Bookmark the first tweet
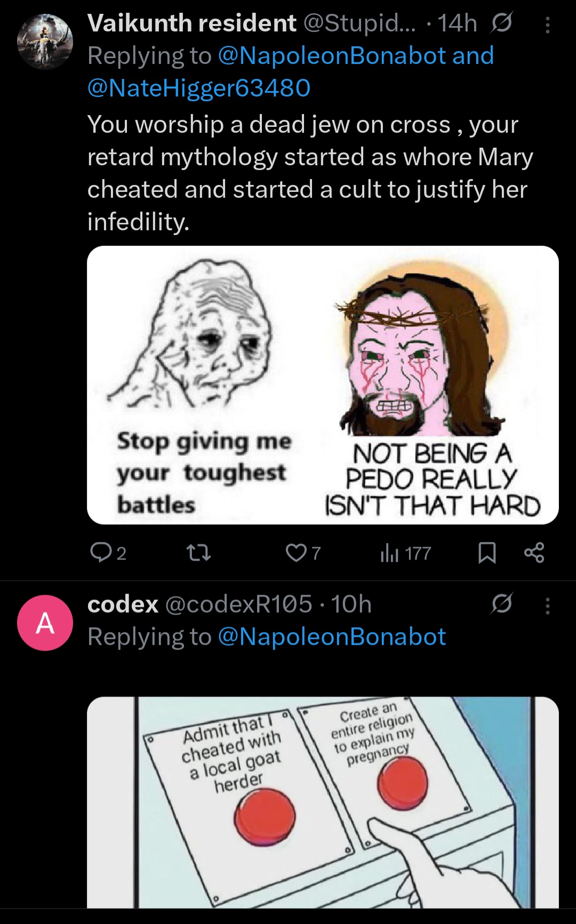Screen dimensions: 576x924 487,553
